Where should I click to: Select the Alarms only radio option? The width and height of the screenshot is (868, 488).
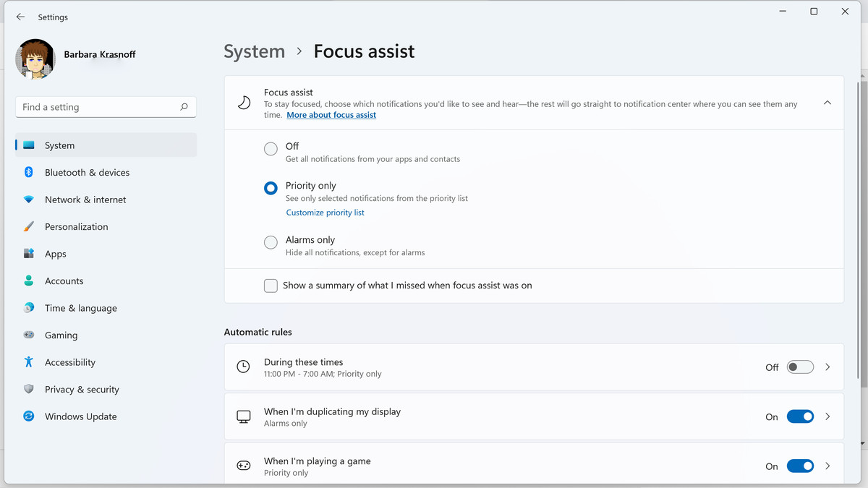coord(271,243)
